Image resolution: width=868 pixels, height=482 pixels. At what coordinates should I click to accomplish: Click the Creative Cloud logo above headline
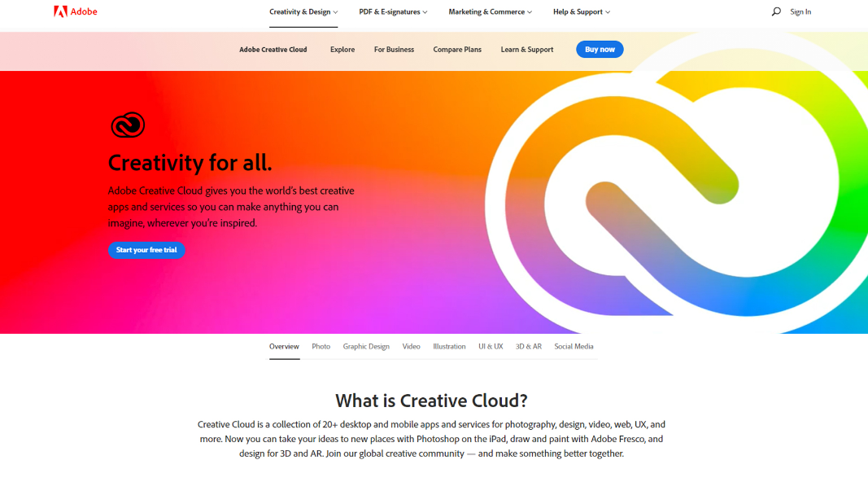(128, 125)
